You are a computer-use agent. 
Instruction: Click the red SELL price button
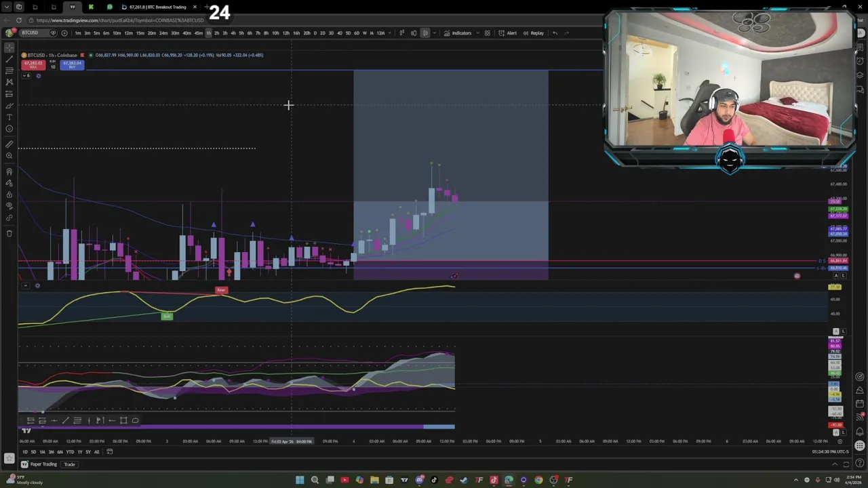pyautogui.click(x=33, y=65)
